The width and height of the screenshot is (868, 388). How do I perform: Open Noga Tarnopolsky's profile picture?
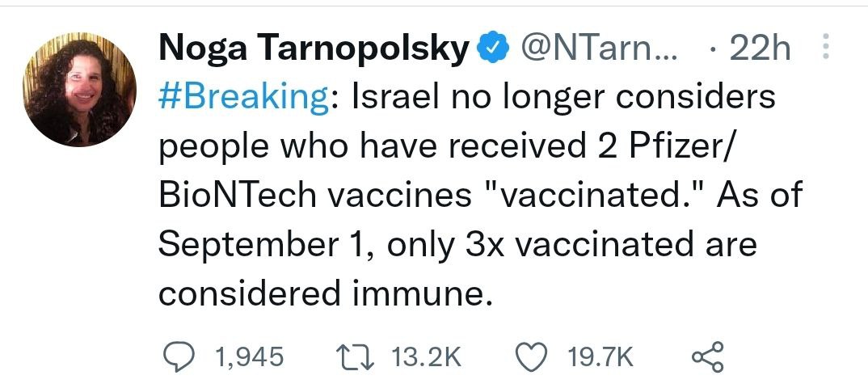(x=80, y=89)
